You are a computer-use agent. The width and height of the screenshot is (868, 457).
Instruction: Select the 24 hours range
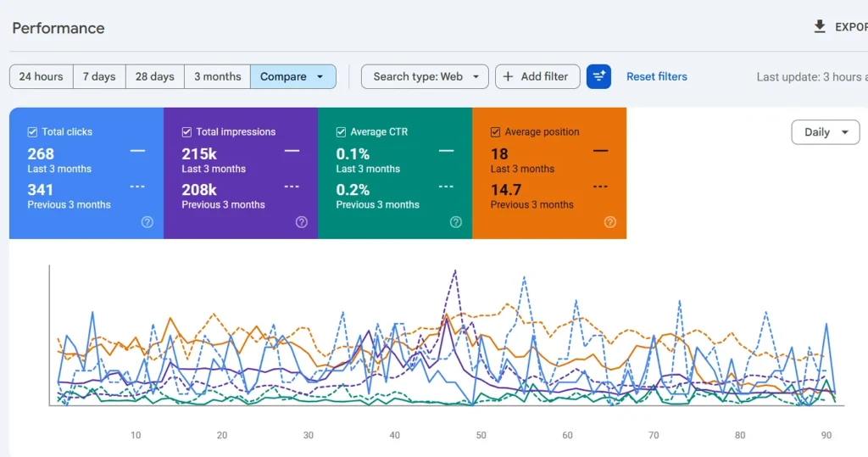[41, 76]
